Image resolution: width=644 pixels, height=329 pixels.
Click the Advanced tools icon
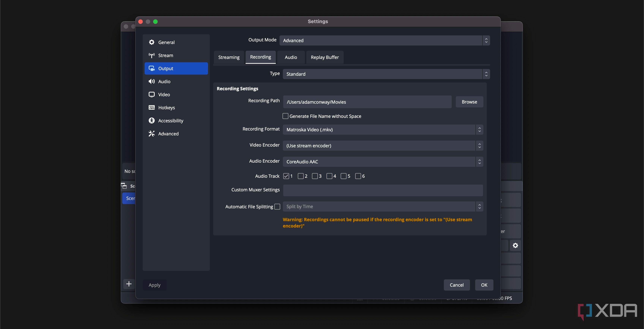pyautogui.click(x=151, y=134)
